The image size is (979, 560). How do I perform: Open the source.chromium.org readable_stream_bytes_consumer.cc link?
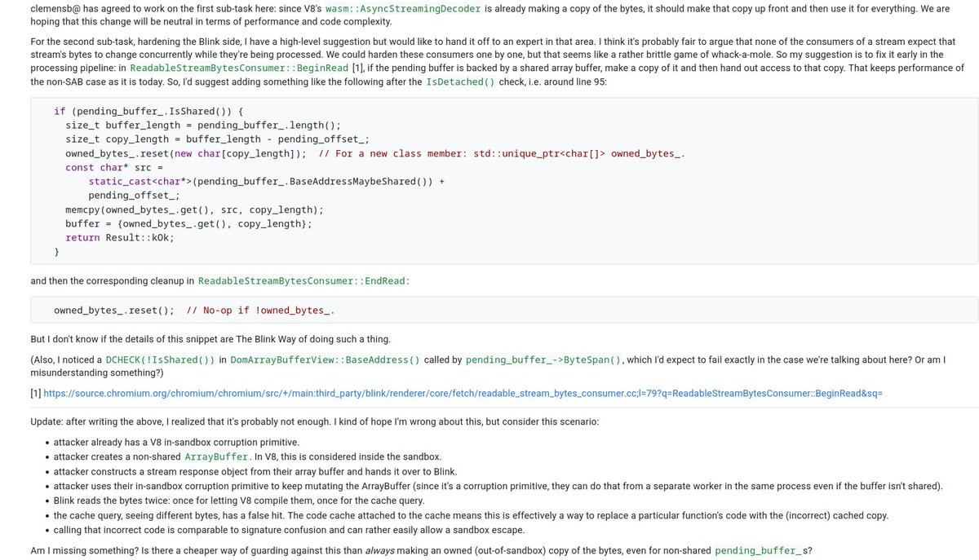pyautogui.click(x=463, y=394)
